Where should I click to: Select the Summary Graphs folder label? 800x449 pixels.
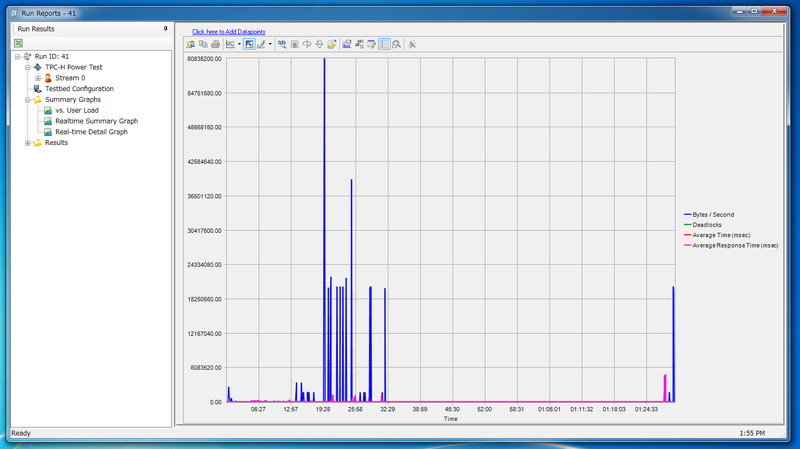coord(72,99)
